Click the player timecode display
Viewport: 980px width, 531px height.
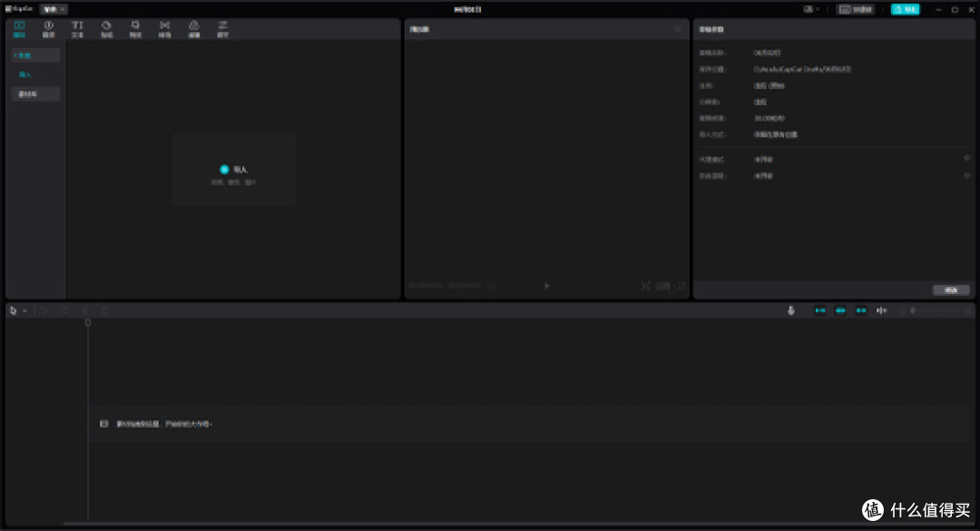point(445,286)
